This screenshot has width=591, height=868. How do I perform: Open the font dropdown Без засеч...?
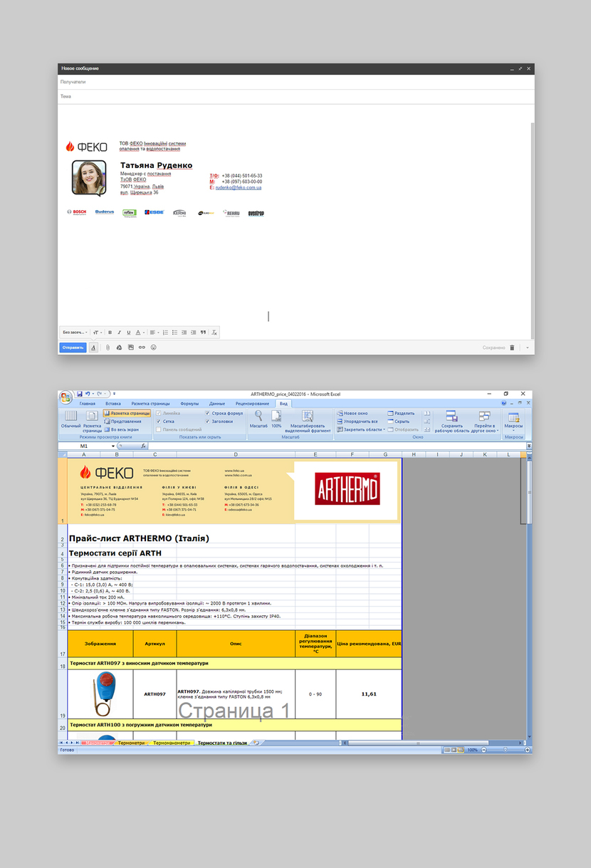click(75, 333)
